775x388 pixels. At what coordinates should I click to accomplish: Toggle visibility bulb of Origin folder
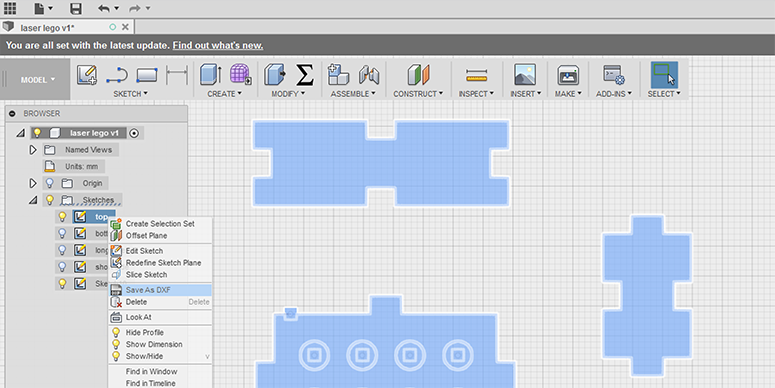tap(49, 183)
